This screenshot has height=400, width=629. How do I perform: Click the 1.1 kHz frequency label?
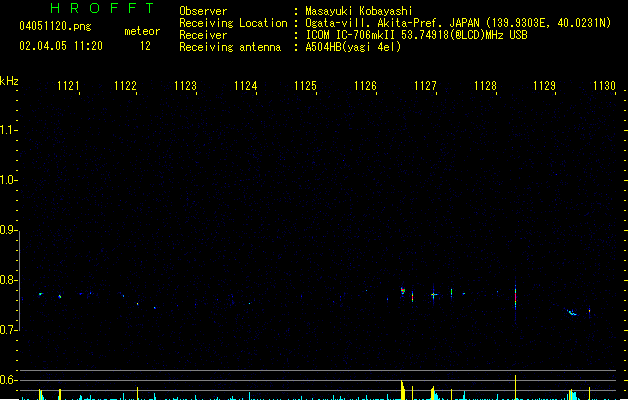(8, 130)
